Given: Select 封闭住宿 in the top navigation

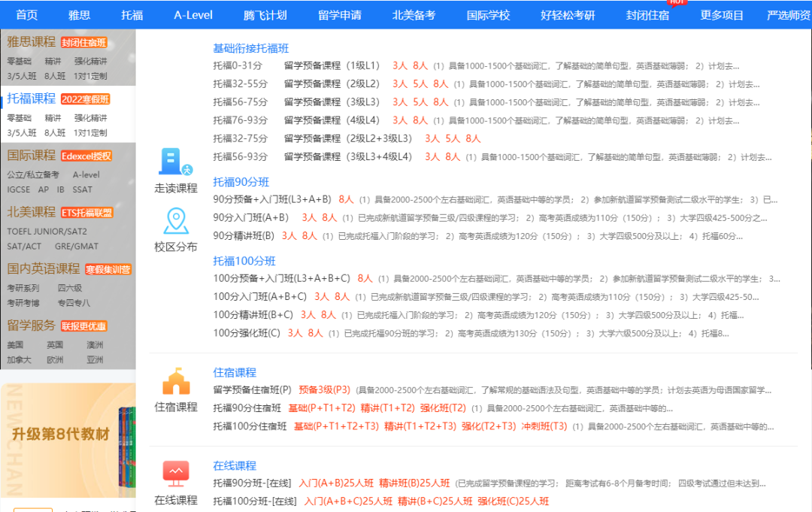Looking at the screenshot, I should point(647,15).
